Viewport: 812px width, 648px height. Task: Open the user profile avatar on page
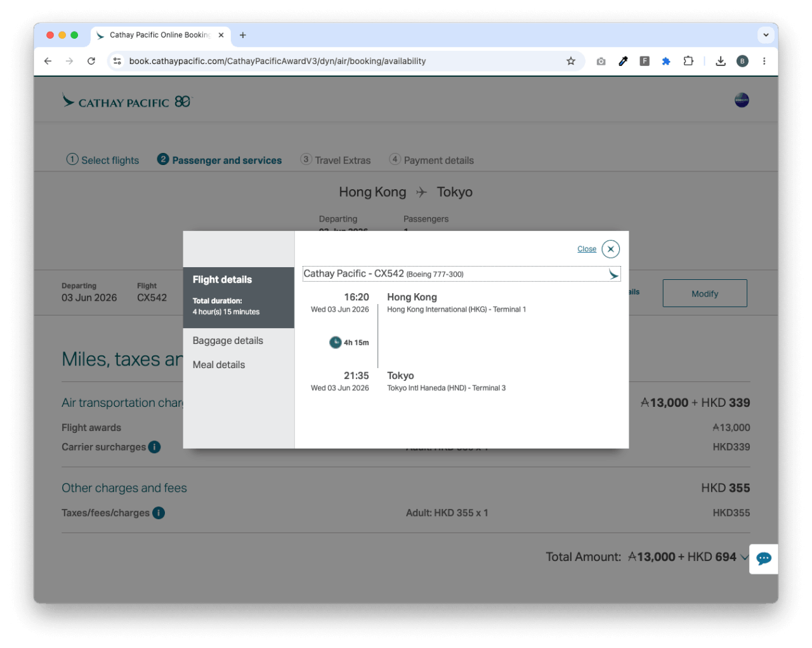(742, 100)
